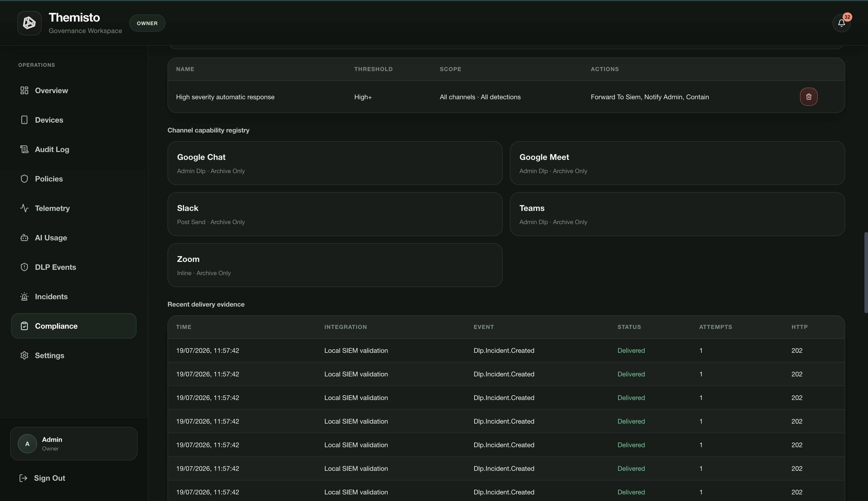Screen dimensions: 868x501
Task: Open DLP Events page
Action: pos(74,267)
